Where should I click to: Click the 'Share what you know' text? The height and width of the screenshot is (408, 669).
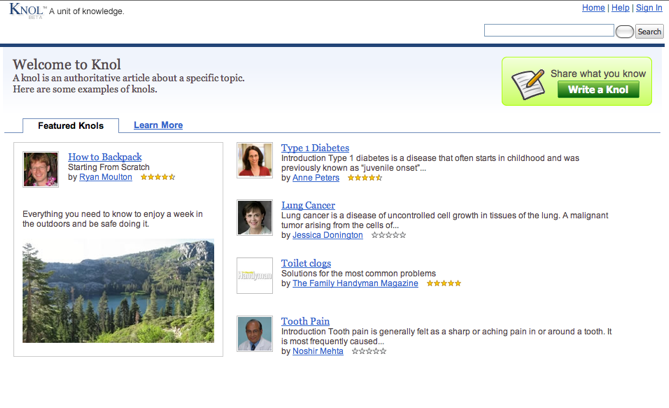point(598,73)
